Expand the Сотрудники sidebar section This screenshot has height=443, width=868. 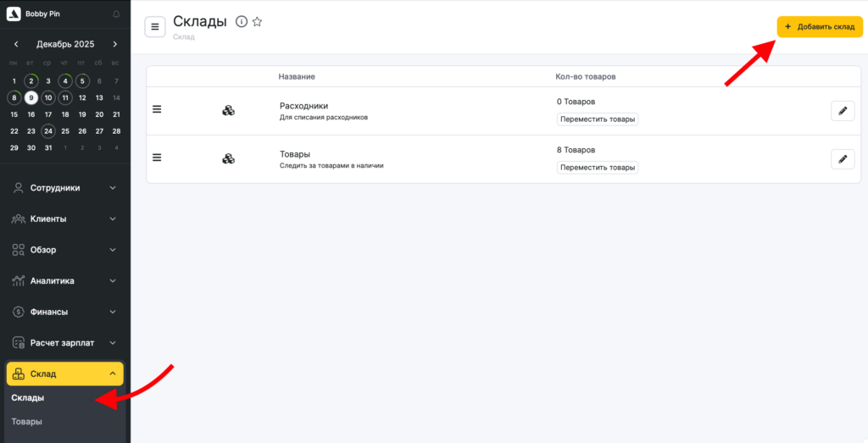pos(64,188)
